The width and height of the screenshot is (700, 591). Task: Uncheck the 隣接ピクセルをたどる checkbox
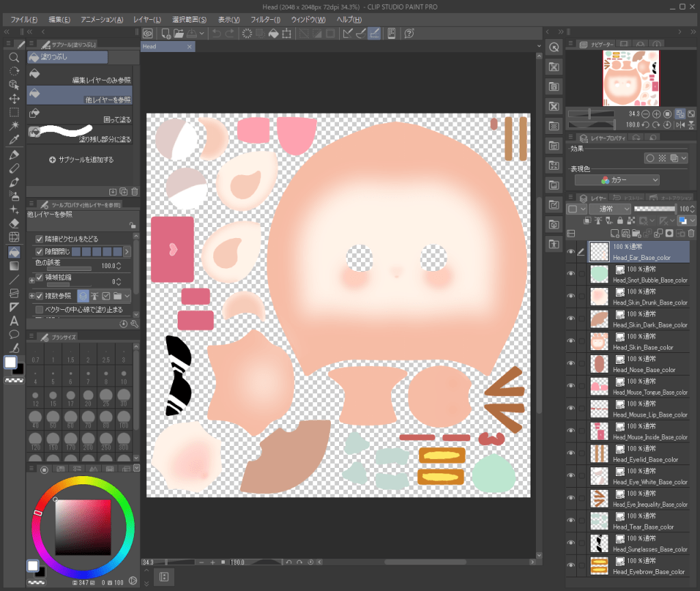tap(40, 239)
